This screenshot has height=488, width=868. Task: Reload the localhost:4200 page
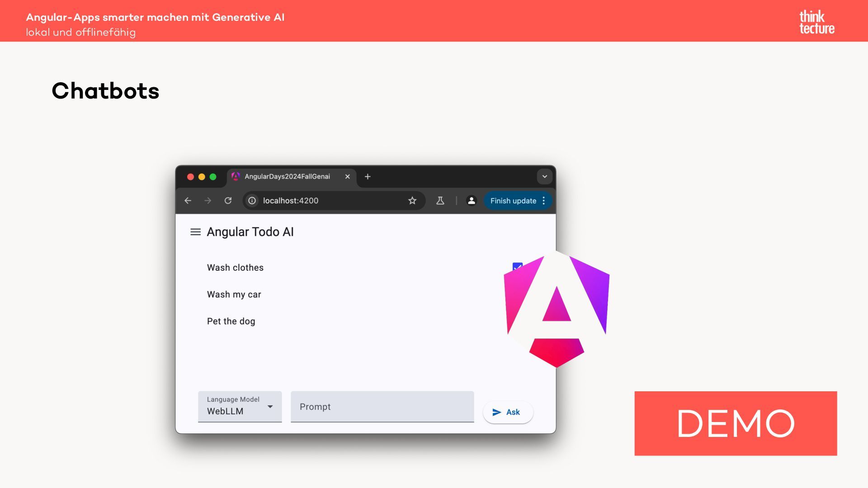tap(228, 201)
